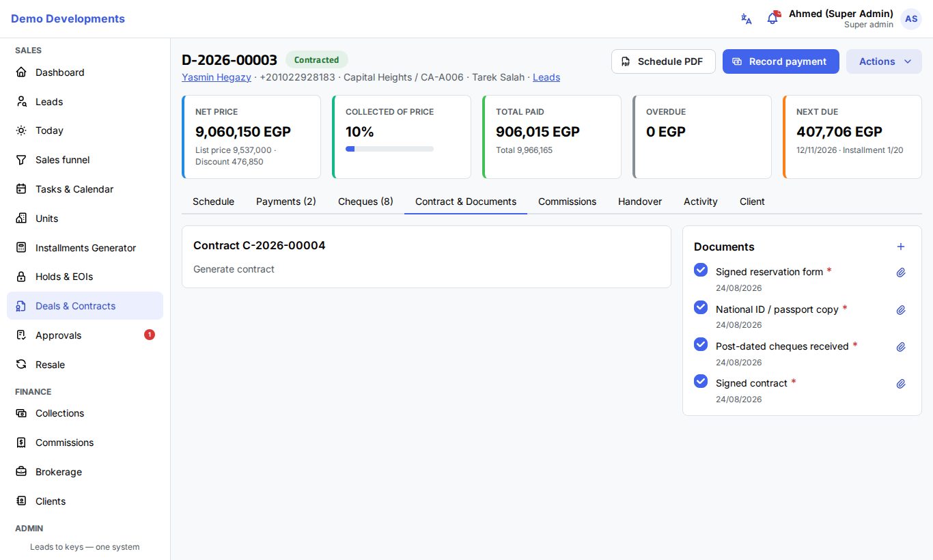Image resolution: width=933 pixels, height=560 pixels.
Task: Click the Holds & EOIs lock icon
Action: [21, 277]
